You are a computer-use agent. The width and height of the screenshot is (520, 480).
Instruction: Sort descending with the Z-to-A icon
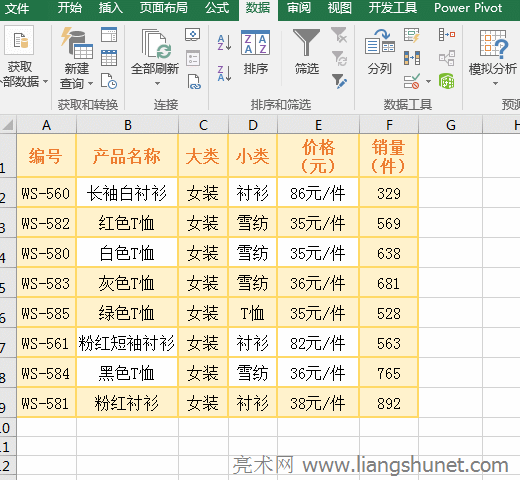[x=224, y=73]
